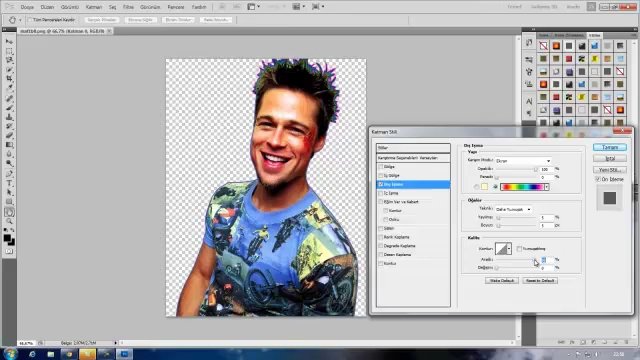Click the Reset to Default button
Image resolution: width=640 pixels, height=360 pixels.
pyautogui.click(x=540, y=281)
